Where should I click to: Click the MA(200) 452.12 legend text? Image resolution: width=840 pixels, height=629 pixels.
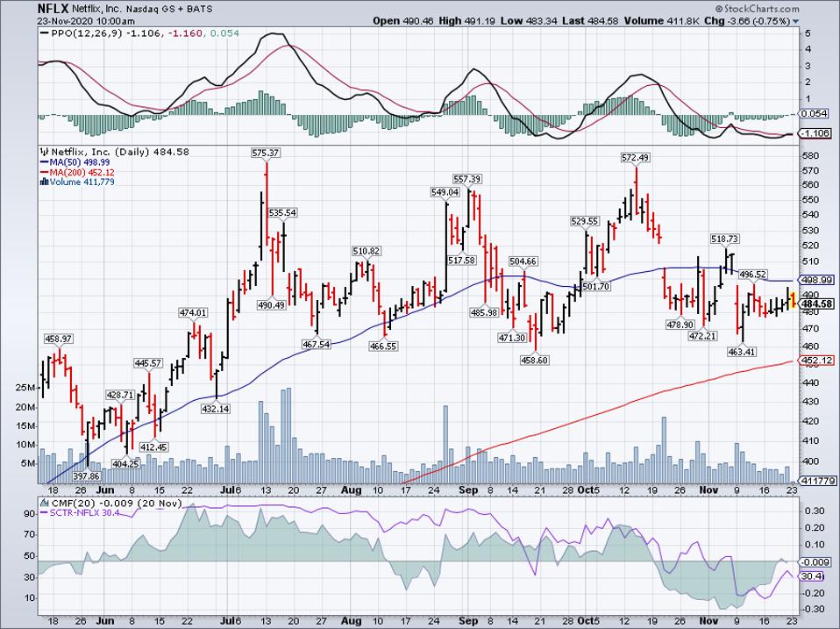pyautogui.click(x=82, y=173)
